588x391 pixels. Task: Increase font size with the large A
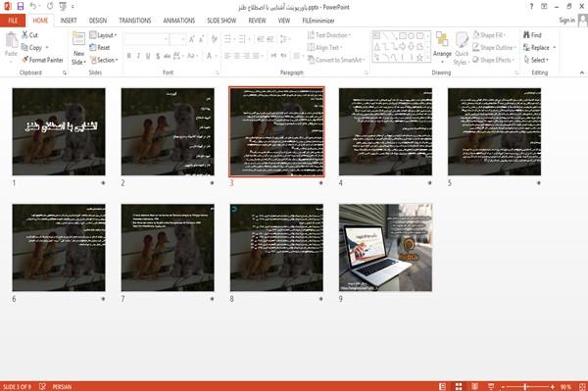pos(192,39)
